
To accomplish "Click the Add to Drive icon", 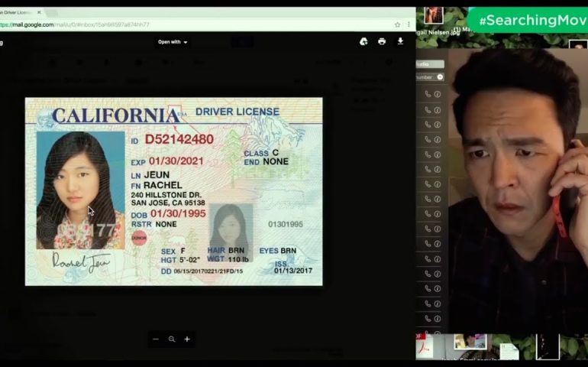I will coord(363,41).
